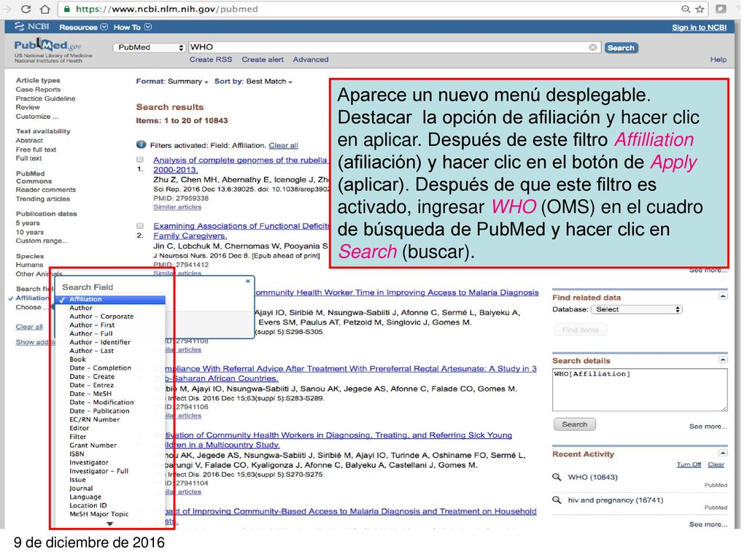Screen dimensions: 747x560
Task: Open the How To dropdown menu
Action: click(133, 27)
